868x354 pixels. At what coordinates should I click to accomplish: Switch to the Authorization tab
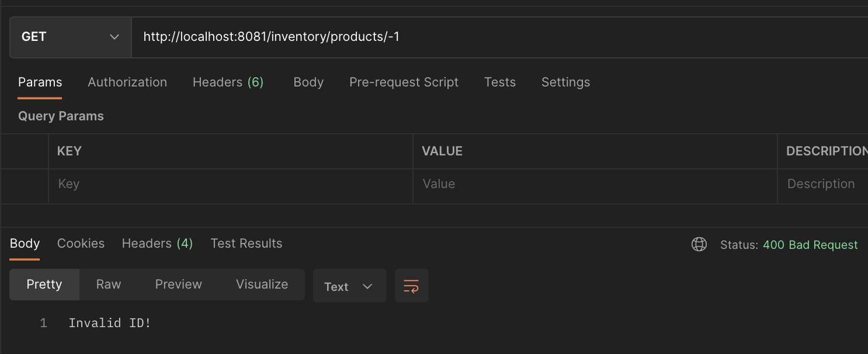coord(127,82)
